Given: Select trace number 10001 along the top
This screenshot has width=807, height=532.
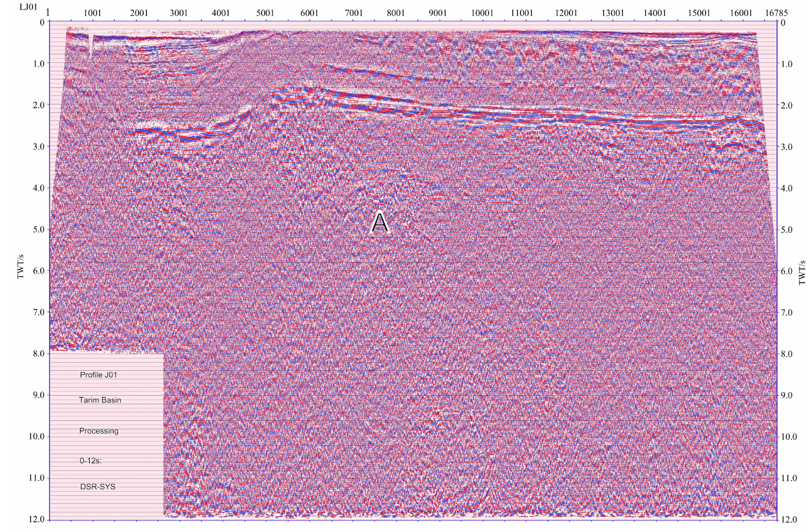Looking at the screenshot, I should [482, 12].
